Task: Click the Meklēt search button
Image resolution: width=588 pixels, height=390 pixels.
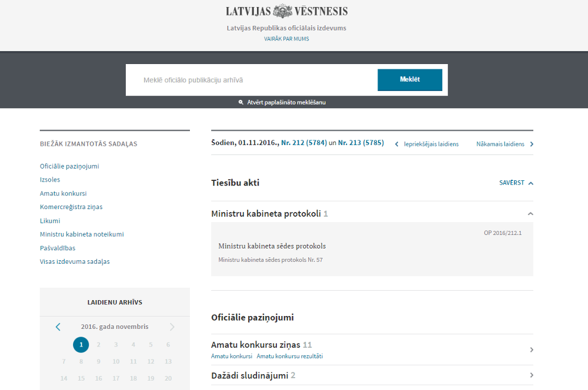Action: (409, 79)
